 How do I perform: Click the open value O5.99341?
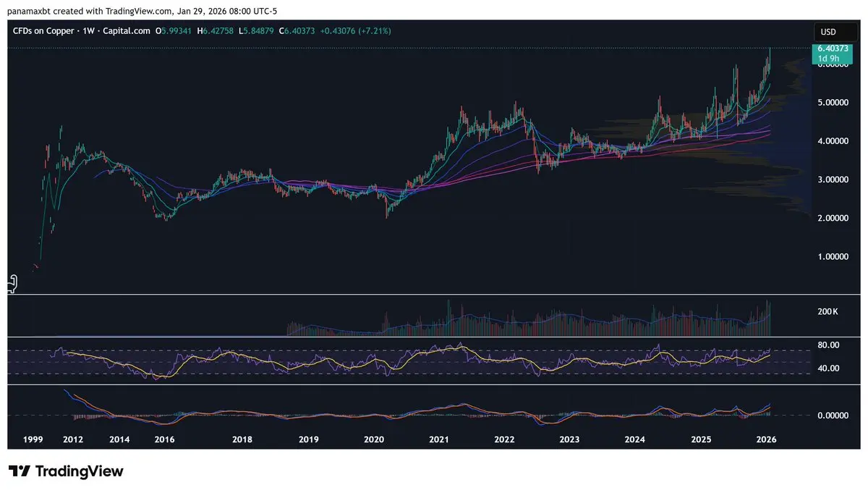click(173, 31)
